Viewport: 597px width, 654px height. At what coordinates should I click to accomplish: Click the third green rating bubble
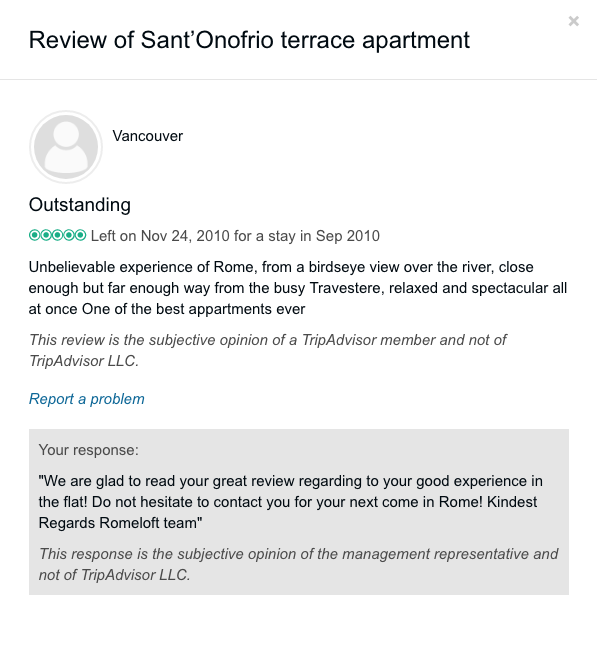click(58, 235)
